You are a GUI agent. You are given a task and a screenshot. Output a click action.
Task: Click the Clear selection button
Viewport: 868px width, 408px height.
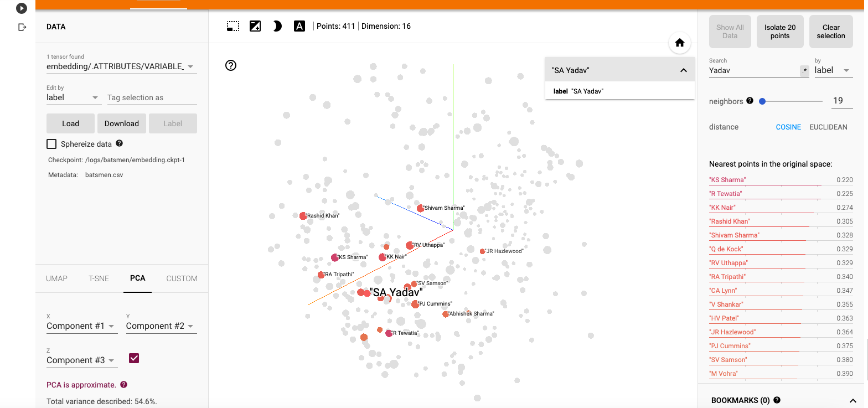[831, 32]
